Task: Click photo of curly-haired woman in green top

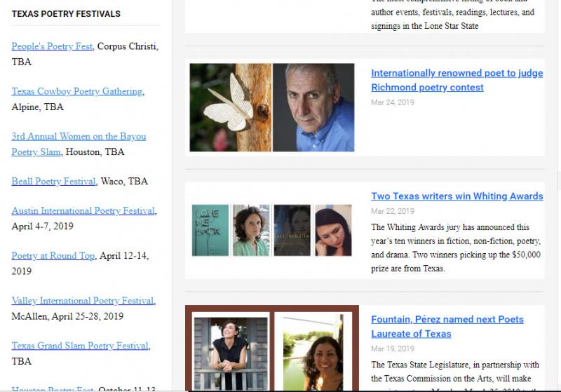Action: (x=251, y=230)
